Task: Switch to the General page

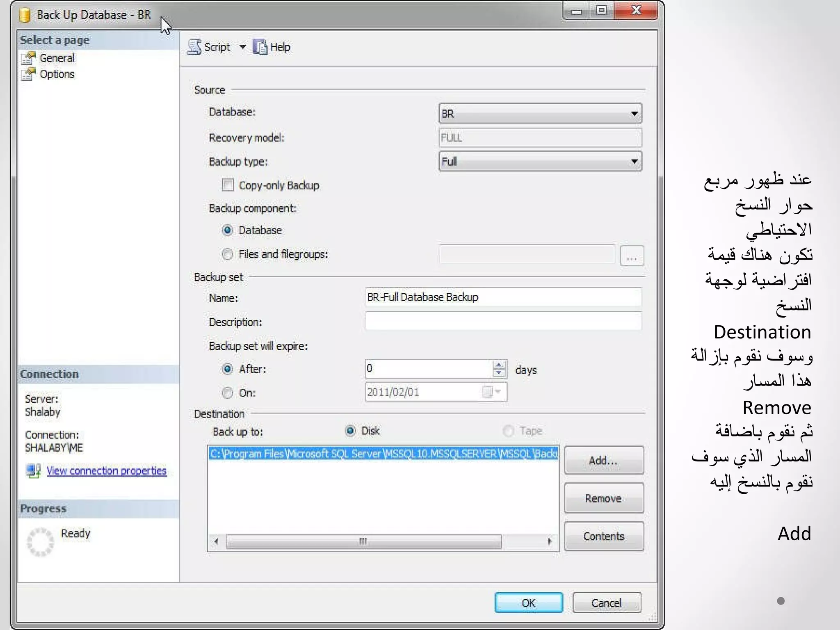Action: click(x=57, y=58)
